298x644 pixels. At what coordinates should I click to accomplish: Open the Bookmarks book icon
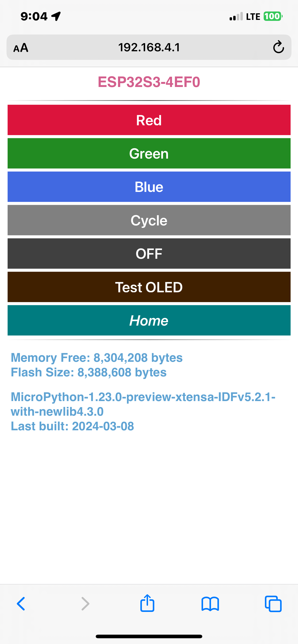tap(210, 604)
